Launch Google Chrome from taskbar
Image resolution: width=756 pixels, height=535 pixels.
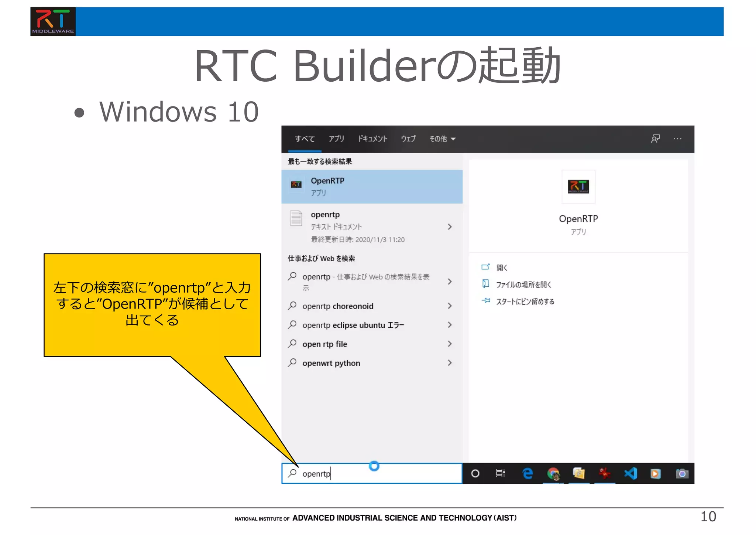pos(553,474)
